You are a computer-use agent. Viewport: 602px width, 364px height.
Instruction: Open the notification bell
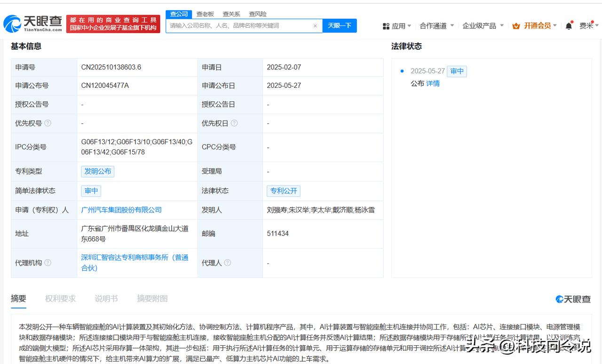pos(569,26)
